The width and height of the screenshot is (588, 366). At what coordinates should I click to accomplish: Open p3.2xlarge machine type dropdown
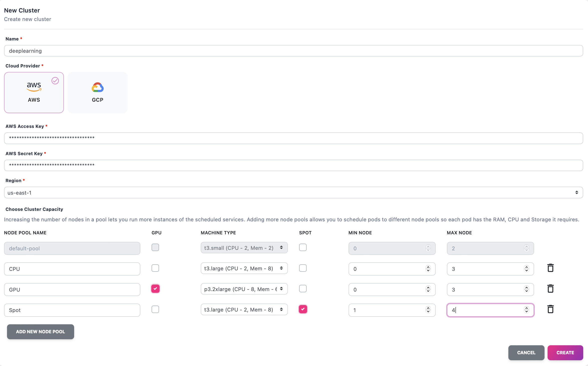244,289
